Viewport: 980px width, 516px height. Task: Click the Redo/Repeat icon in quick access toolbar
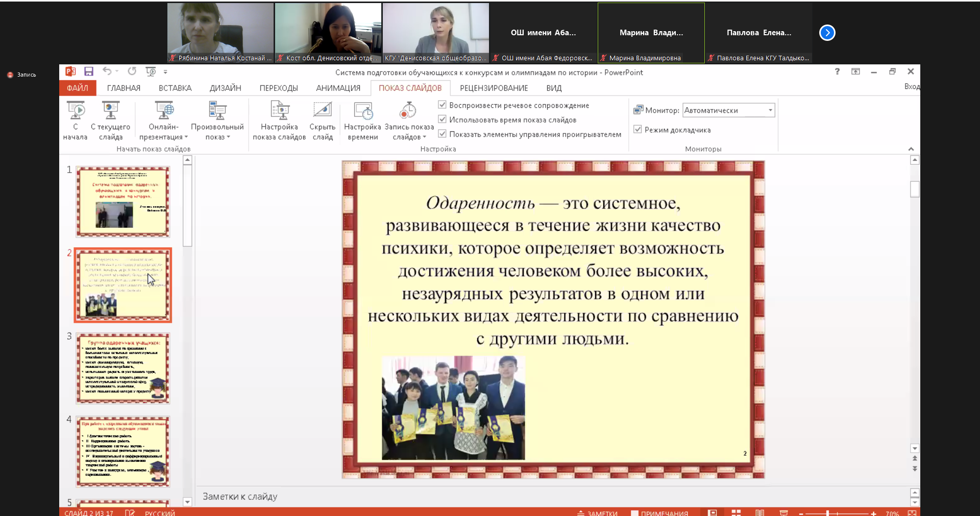point(132,71)
